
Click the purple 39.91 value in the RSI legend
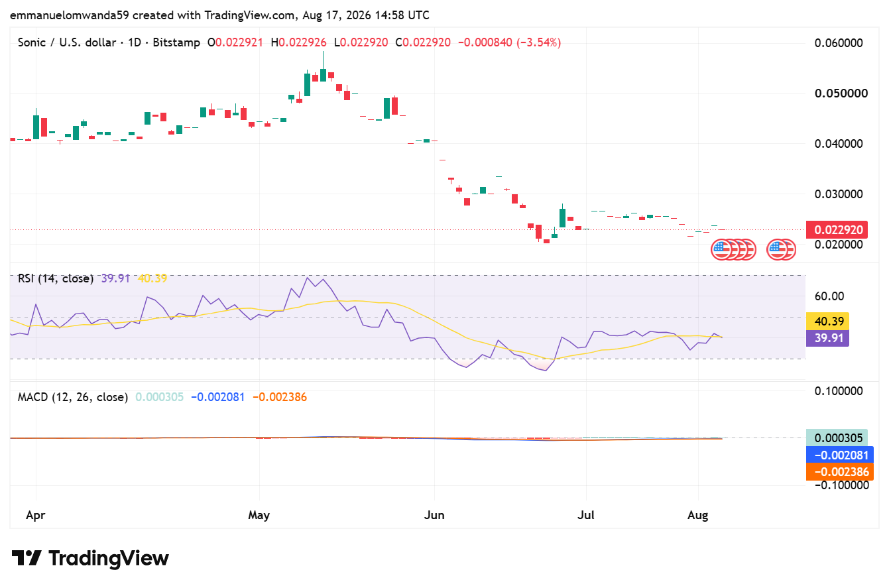(x=116, y=278)
